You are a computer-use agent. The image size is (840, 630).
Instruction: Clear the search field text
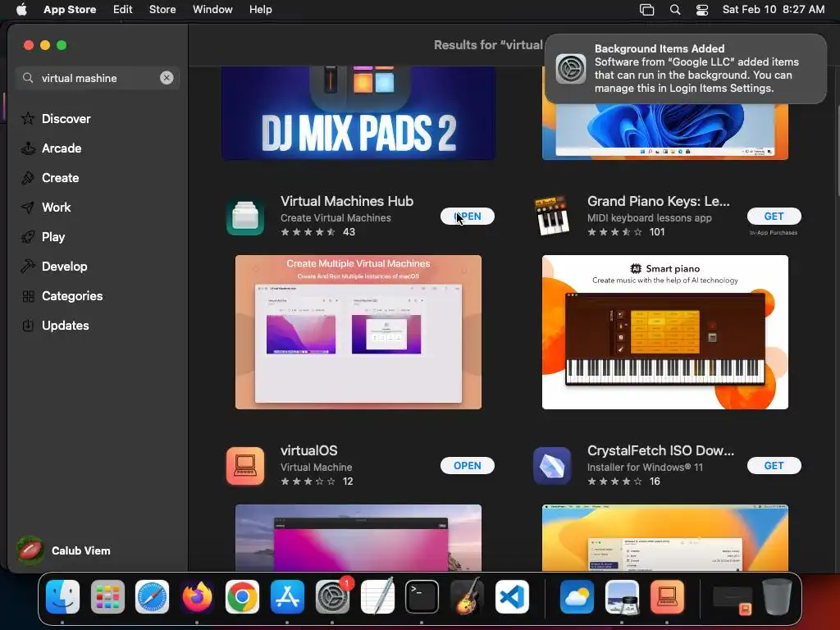(x=167, y=78)
